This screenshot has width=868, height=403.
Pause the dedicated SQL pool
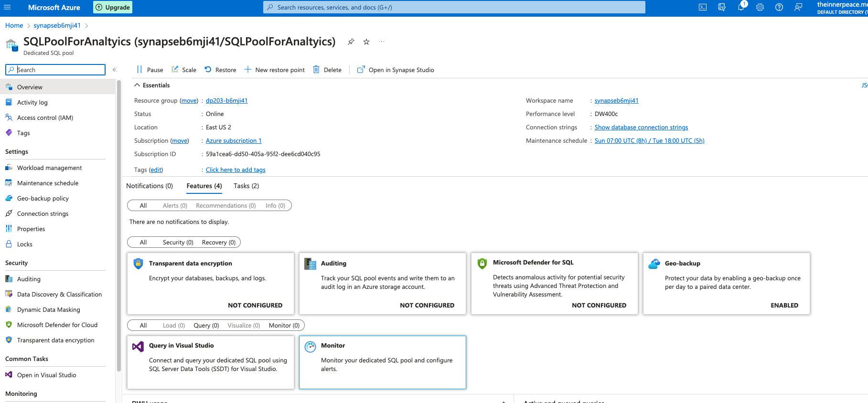pyautogui.click(x=150, y=70)
